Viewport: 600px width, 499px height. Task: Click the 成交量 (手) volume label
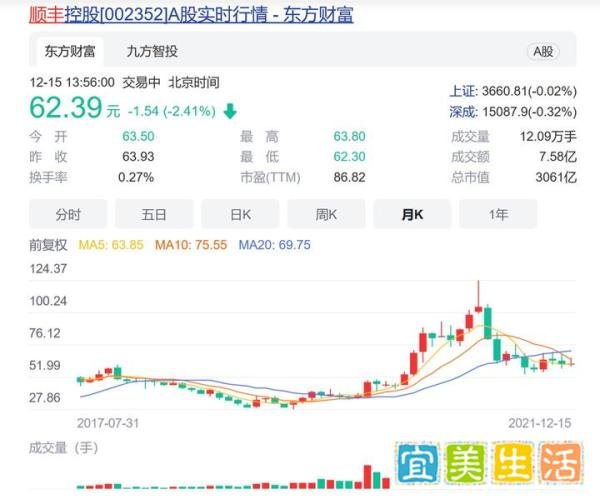[x=64, y=447]
